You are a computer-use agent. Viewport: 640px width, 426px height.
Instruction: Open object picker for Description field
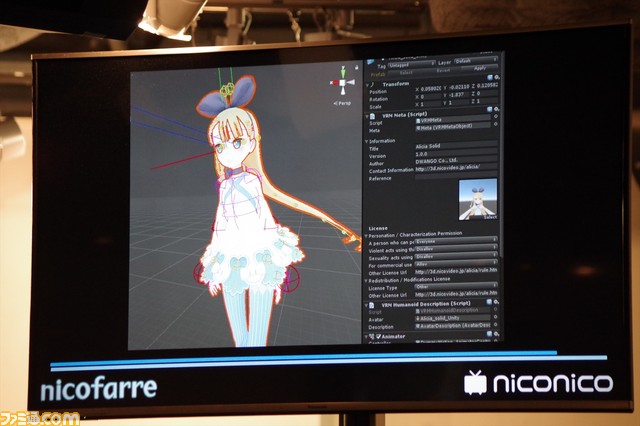point(495,325)
